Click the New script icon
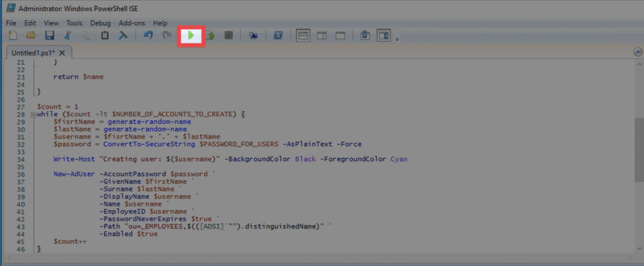 [x=13, y=36]
